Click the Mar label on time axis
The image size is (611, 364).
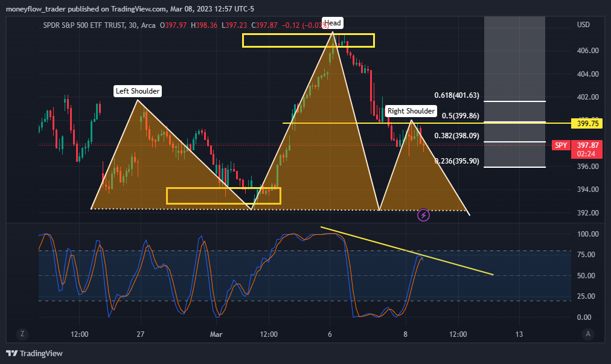point(216,334)
